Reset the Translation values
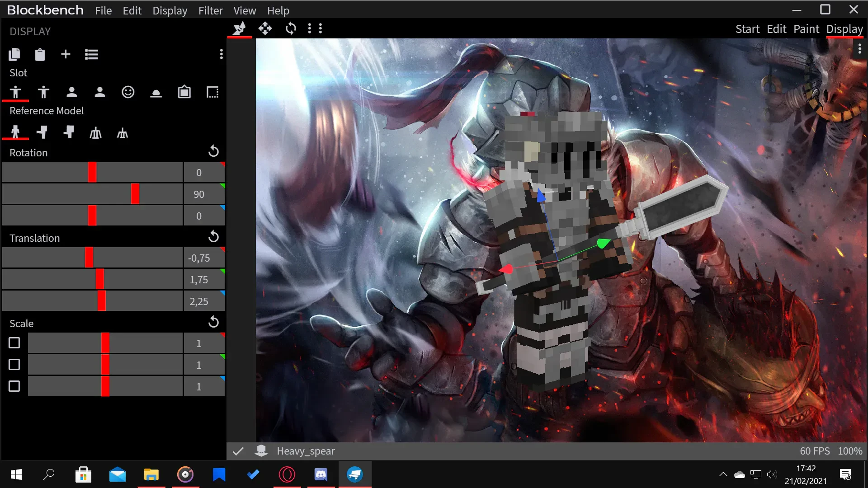The width and height of the screenshot is (868, 488). coord(213,236)
